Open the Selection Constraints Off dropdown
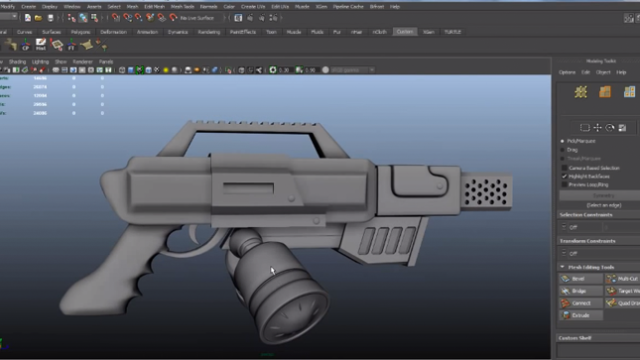The height and width of the screenshot is (360, 640). (580, 227)
